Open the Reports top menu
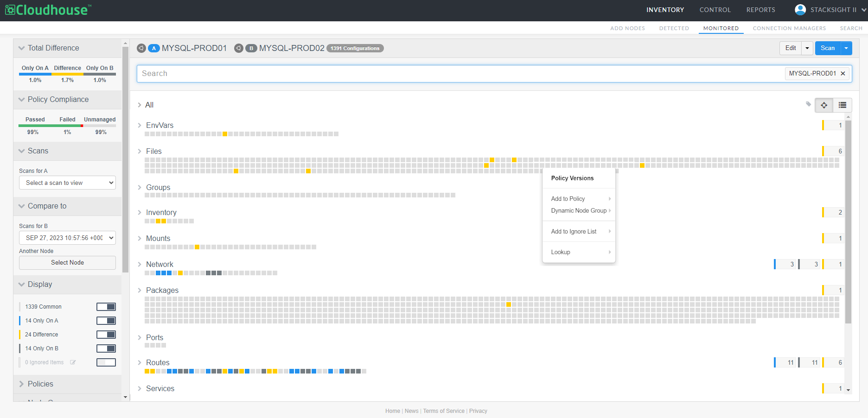 (x=761, y=10)
